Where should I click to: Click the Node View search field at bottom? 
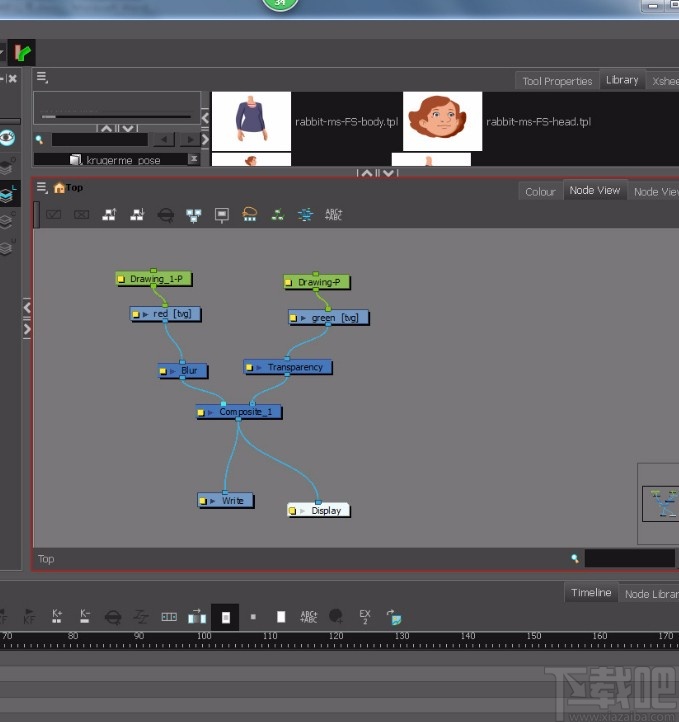click(629, 558)
